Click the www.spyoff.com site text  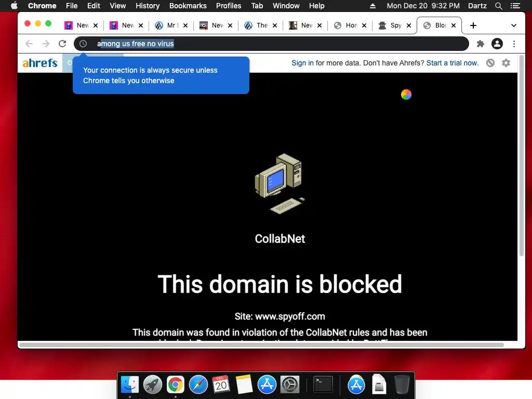click(290, 316)
